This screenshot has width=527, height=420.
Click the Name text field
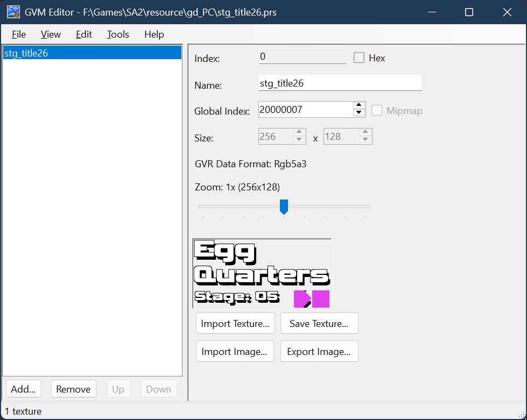[340, 83]
